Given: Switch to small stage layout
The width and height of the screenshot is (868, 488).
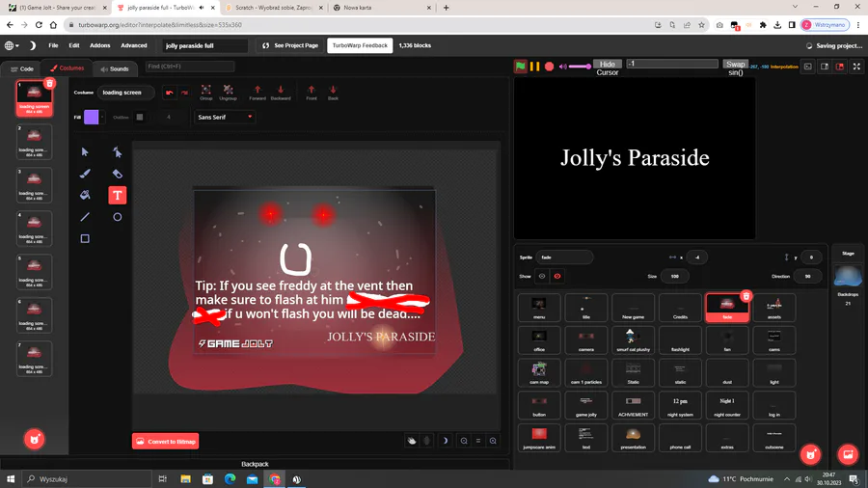Looking at the screenshot, I should pos(825,67).
